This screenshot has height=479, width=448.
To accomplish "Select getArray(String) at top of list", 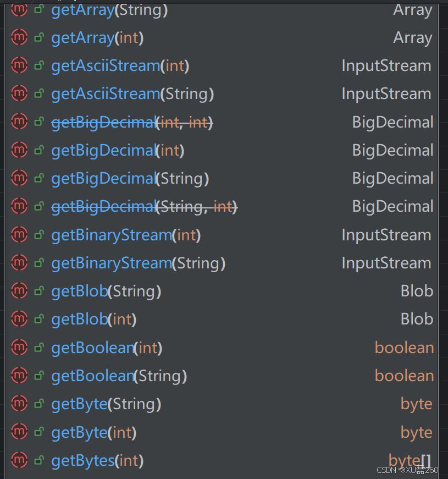I will 222,10.
